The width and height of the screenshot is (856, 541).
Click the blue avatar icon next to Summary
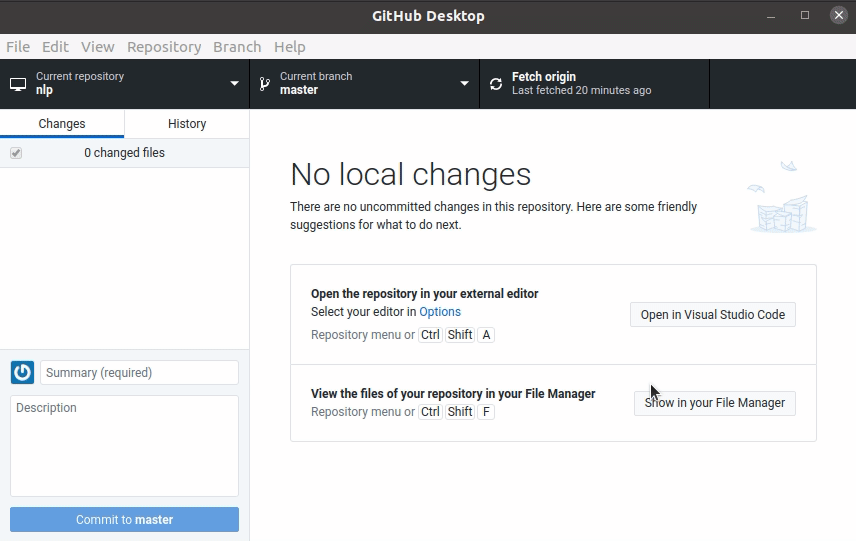(x=22, y=372)
